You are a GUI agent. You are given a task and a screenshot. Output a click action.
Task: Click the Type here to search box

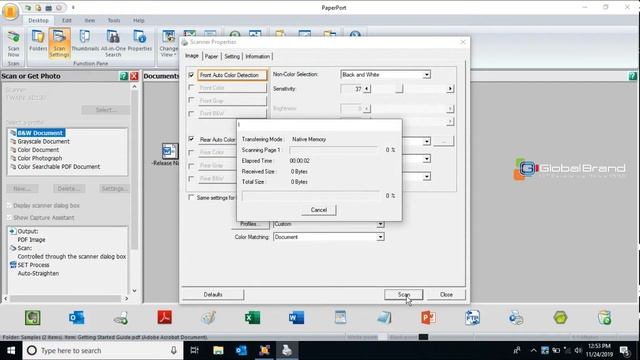coord(103,350)
